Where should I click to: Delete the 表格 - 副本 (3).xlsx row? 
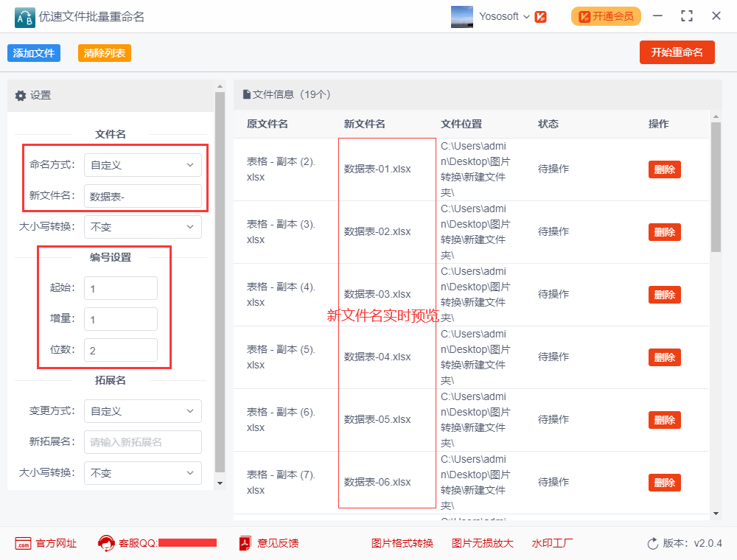(x=665, y=232)
